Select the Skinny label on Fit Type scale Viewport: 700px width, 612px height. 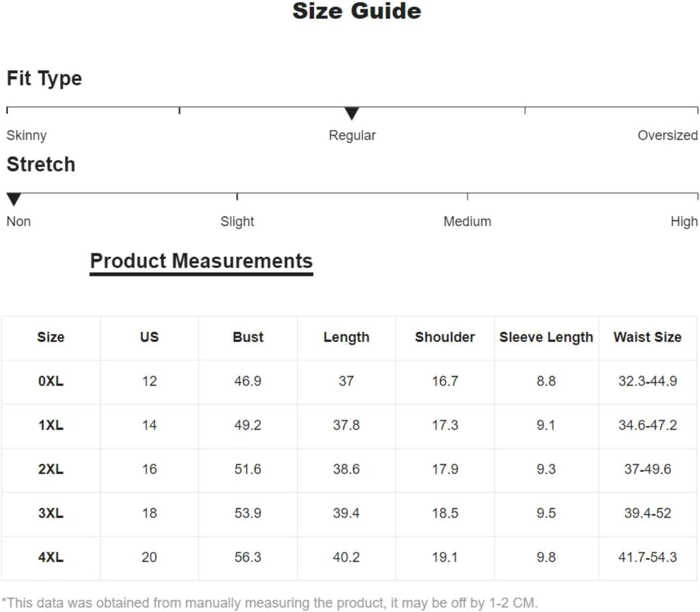(26, 135)
